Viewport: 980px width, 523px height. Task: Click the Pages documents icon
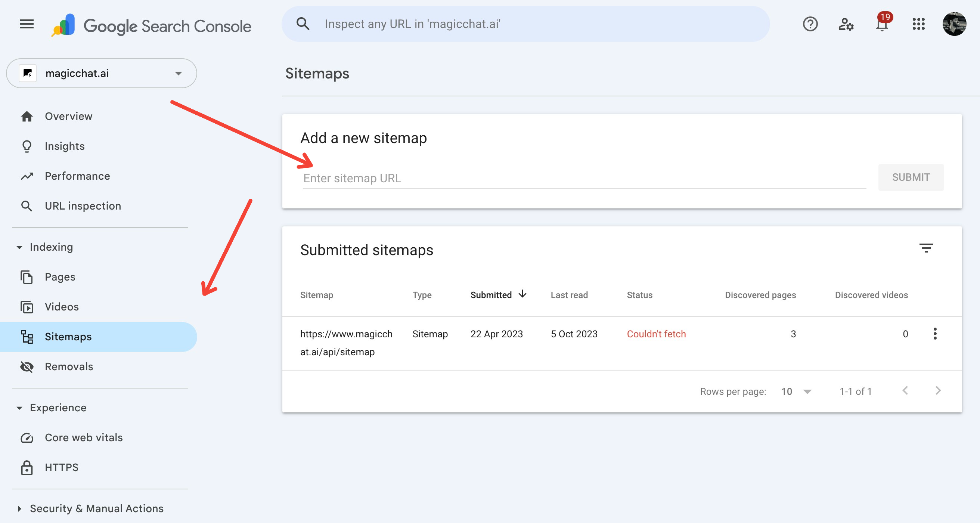pos(27,277)
